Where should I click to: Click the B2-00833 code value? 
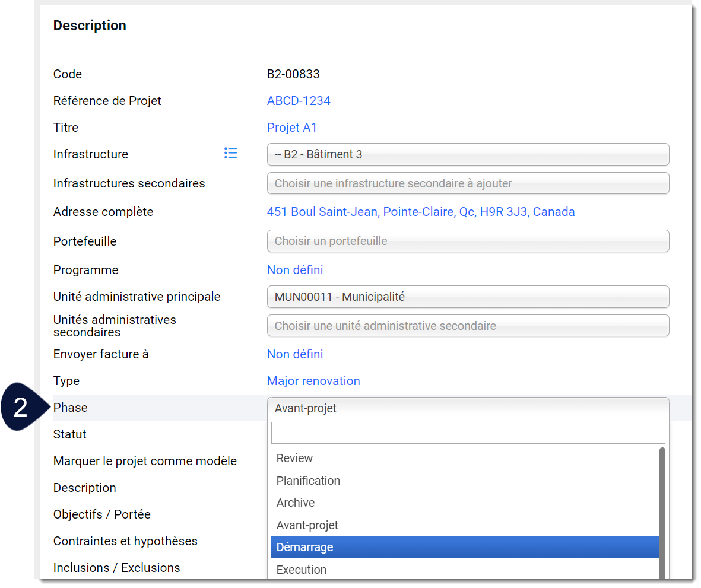click(293, 74)
